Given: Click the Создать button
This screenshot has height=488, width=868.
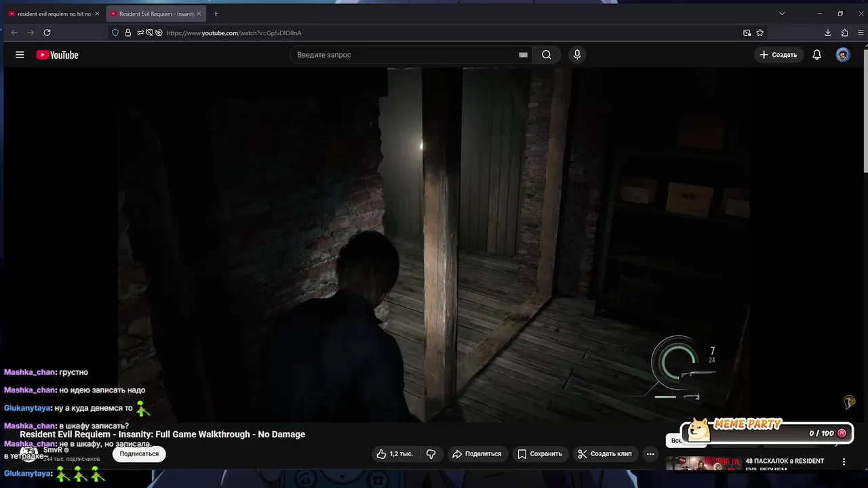Looking at the screenshot, I should point(778,55).
